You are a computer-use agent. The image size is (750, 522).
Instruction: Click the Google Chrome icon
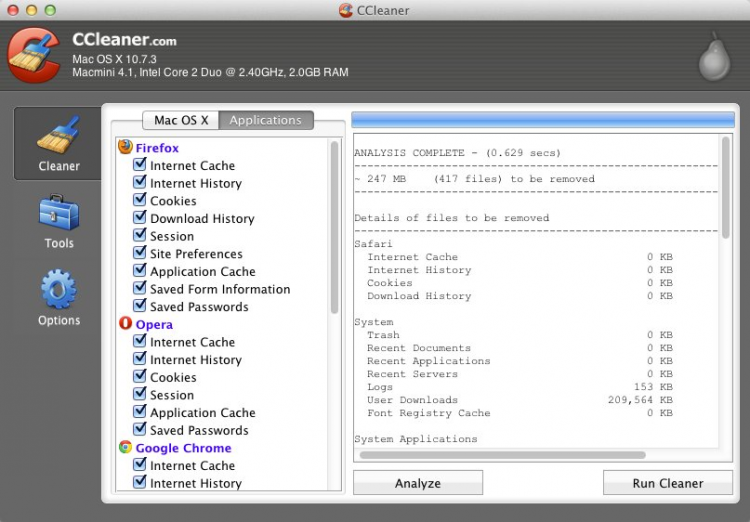(125, 448)
